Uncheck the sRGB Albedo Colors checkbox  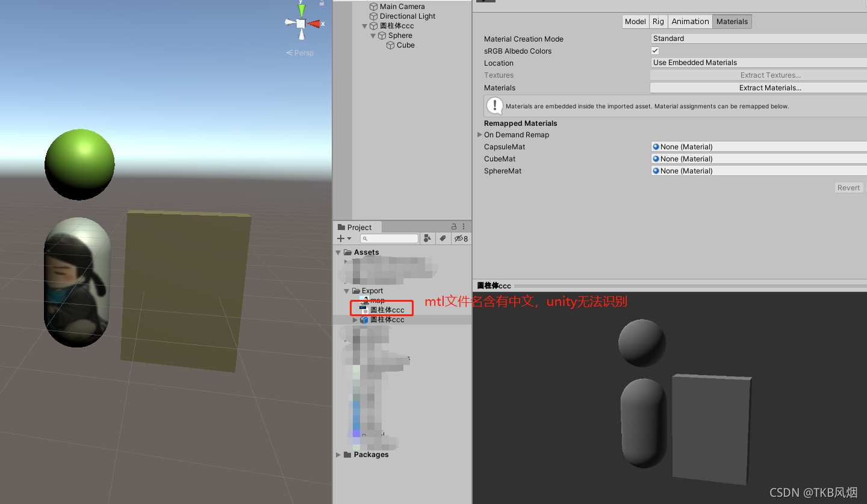(655, 51)
